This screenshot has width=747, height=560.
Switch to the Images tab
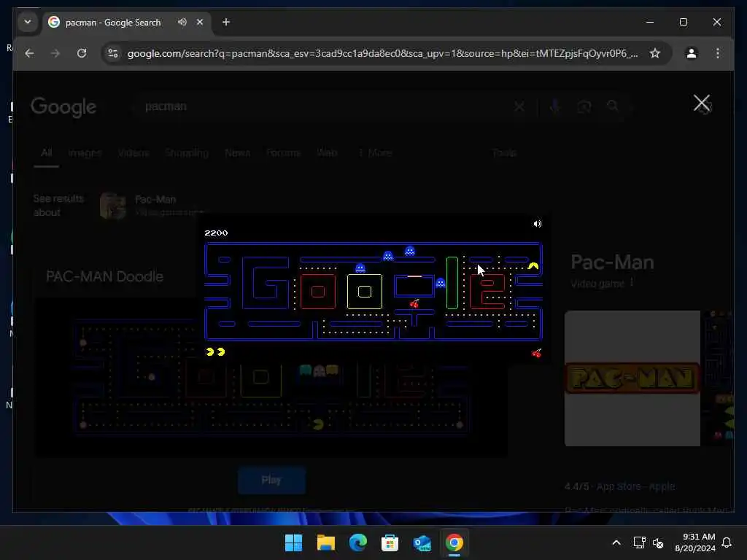85,153
